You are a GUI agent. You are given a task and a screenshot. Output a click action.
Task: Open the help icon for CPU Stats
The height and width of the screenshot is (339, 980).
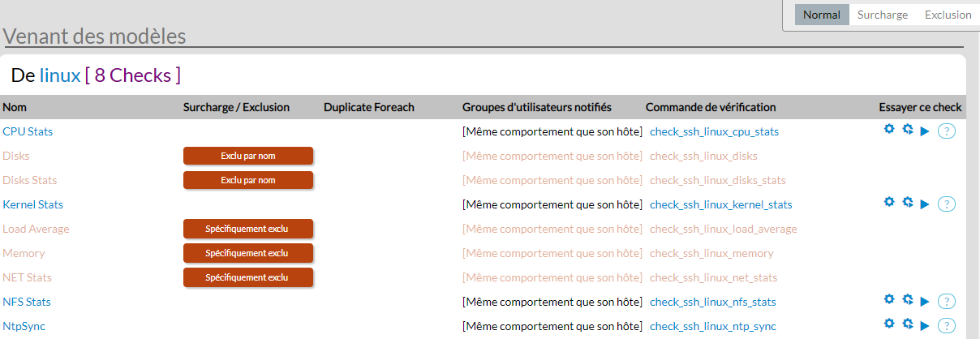click(947, 131)
